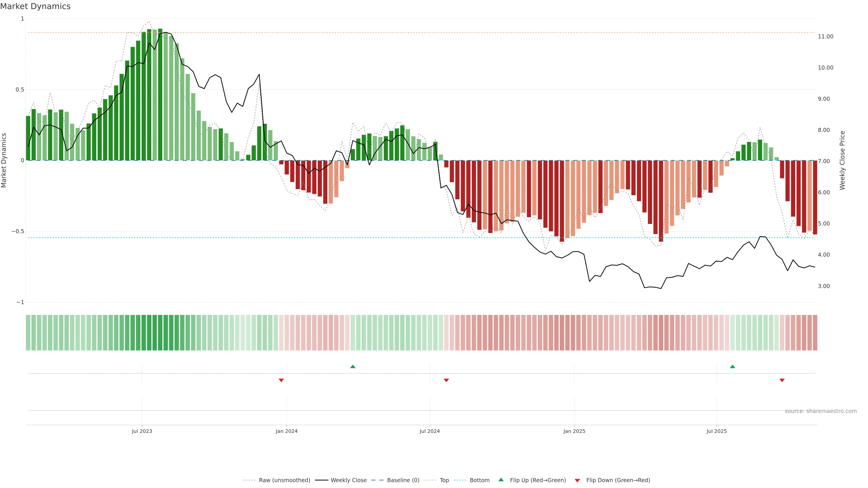Click the green Flip Up legend triangle
The width and height of the screenshot is (868, 488).
point(501,480)
